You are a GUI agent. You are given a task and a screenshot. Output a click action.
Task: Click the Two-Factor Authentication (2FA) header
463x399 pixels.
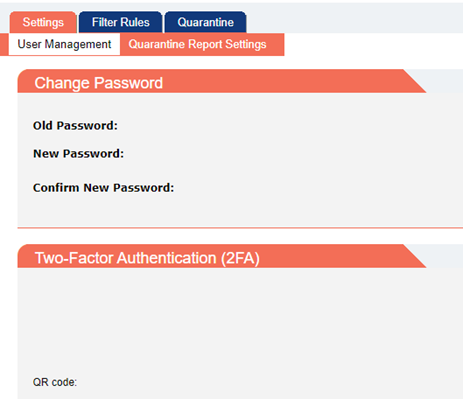coord(147,258)
